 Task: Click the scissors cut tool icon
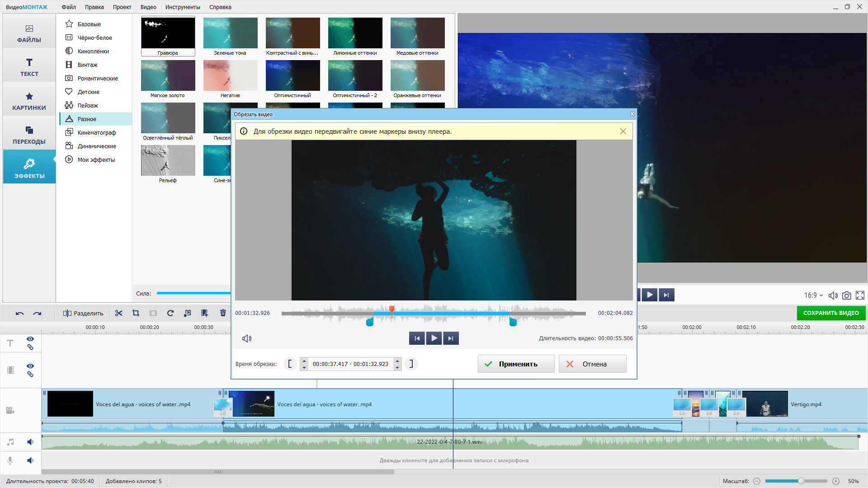(119, 313)
